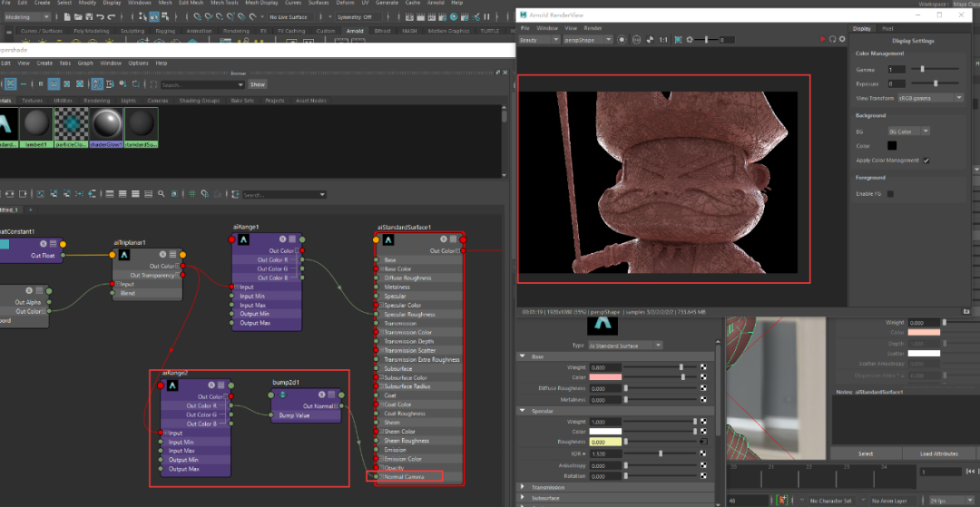Open Render menu in Arnold RenderView
Viewport: 980px width, 507px height.
593,28
